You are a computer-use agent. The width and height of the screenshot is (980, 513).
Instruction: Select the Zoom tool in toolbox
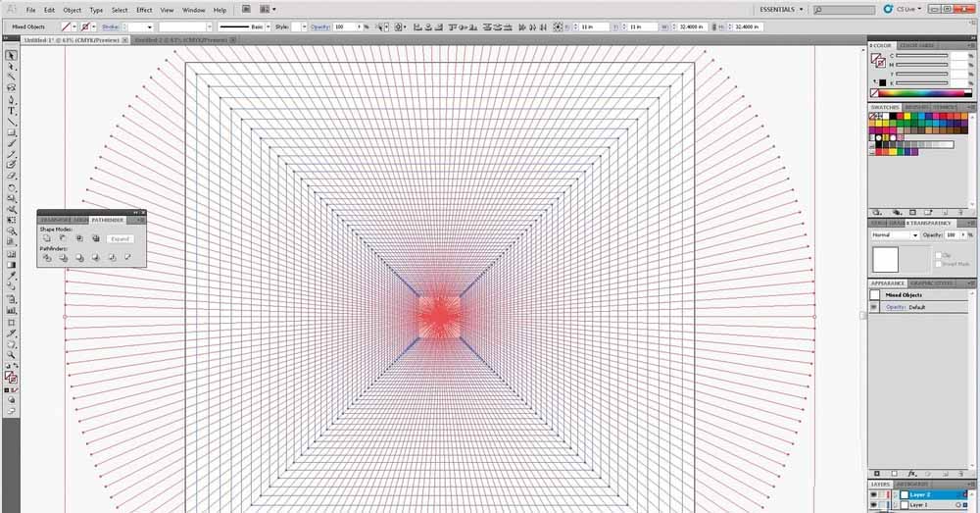click(11, 355)
